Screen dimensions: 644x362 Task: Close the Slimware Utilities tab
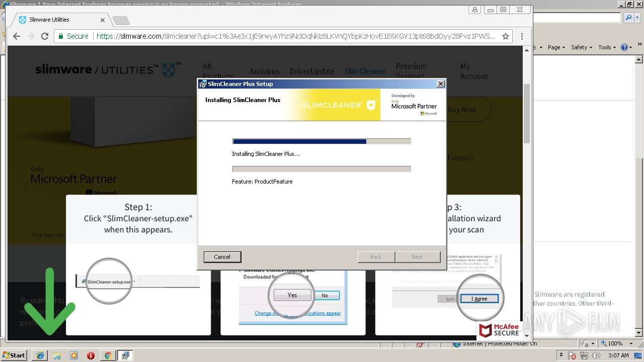click(103, 20)
